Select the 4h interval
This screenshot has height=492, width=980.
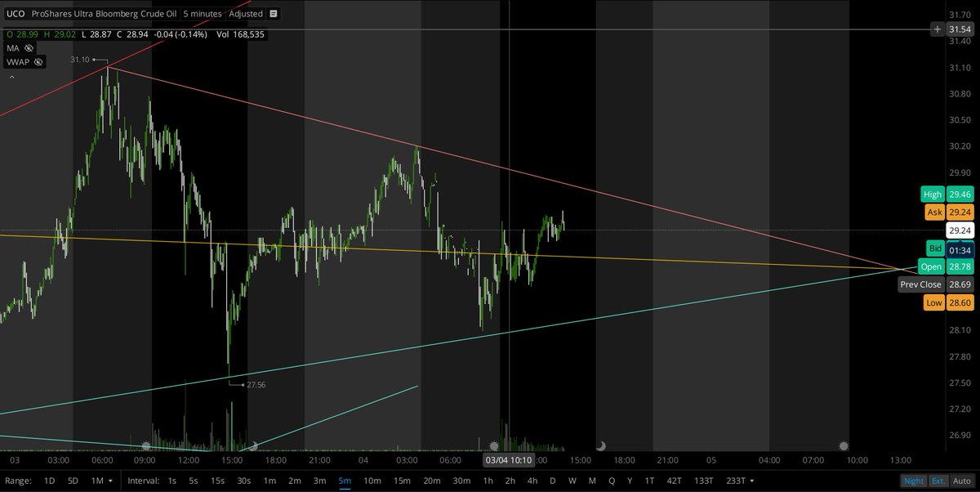click(532, 481)
